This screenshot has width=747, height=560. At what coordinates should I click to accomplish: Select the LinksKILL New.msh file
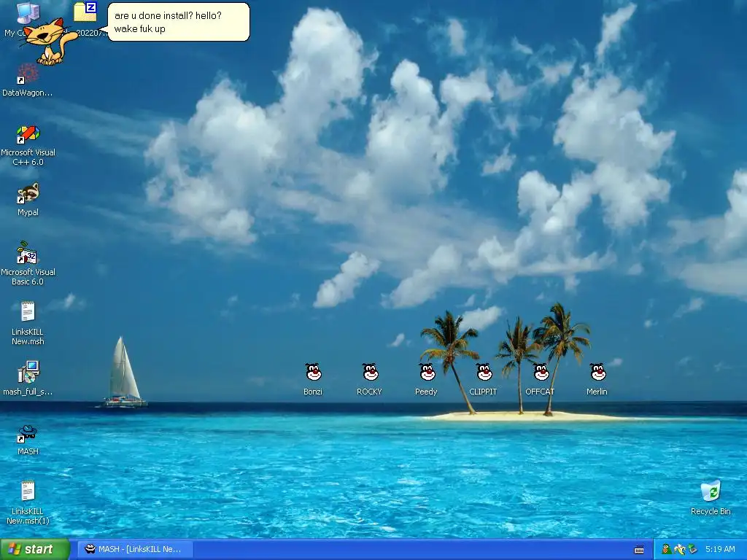click(28, 323)
